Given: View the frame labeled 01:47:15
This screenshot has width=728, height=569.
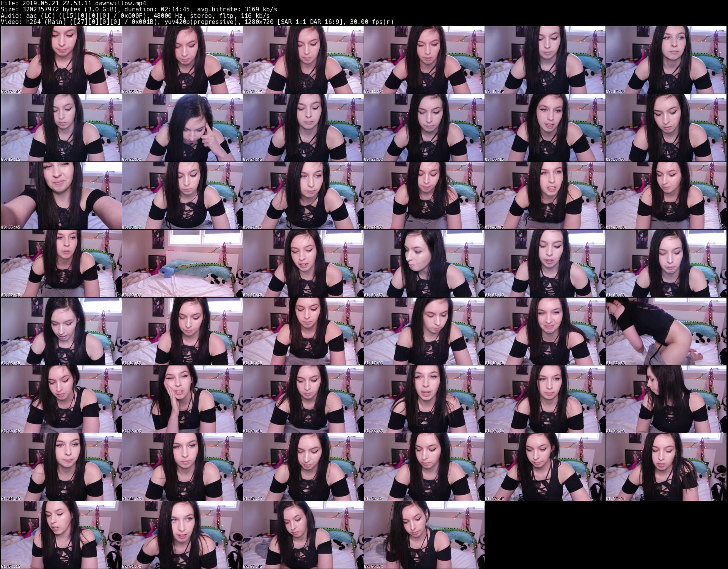Looking at the screenshot, I should click(x=303, y=467).
